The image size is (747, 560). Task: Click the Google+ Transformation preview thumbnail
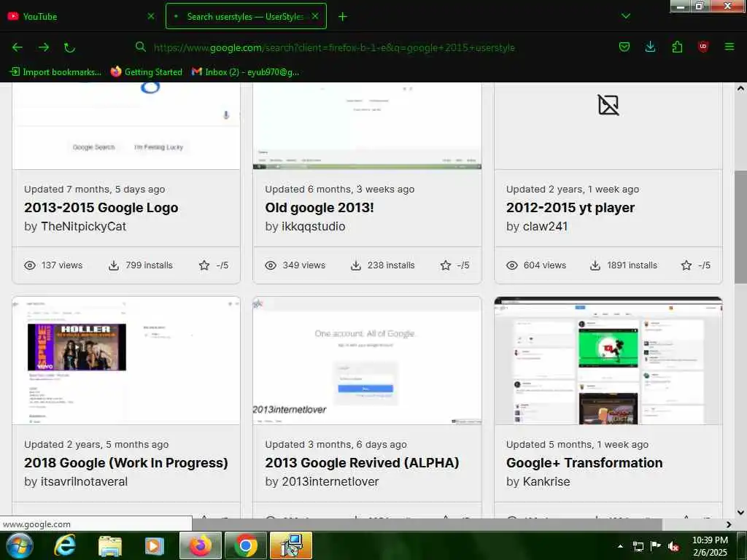click(608, 360)
